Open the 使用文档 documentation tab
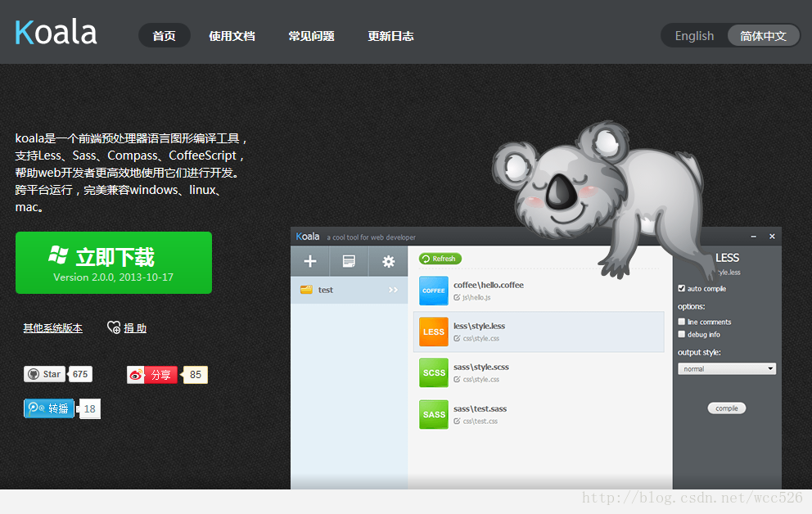This screenshot has height=514, width=812. click(x=232, y=36)
